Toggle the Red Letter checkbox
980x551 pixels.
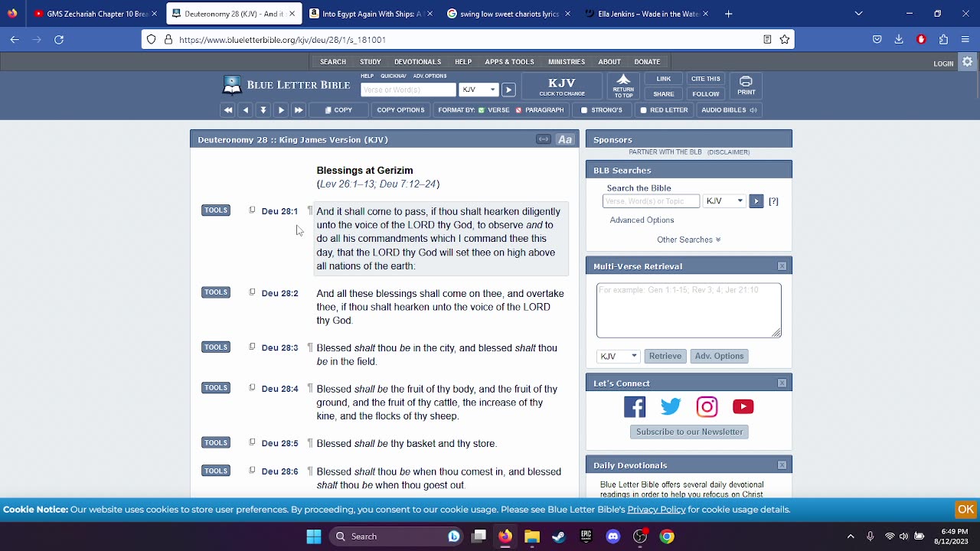(x=643, y=110)
